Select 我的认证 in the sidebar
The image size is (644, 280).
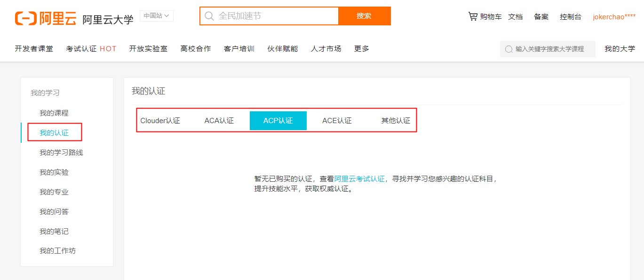click(54, 132)
